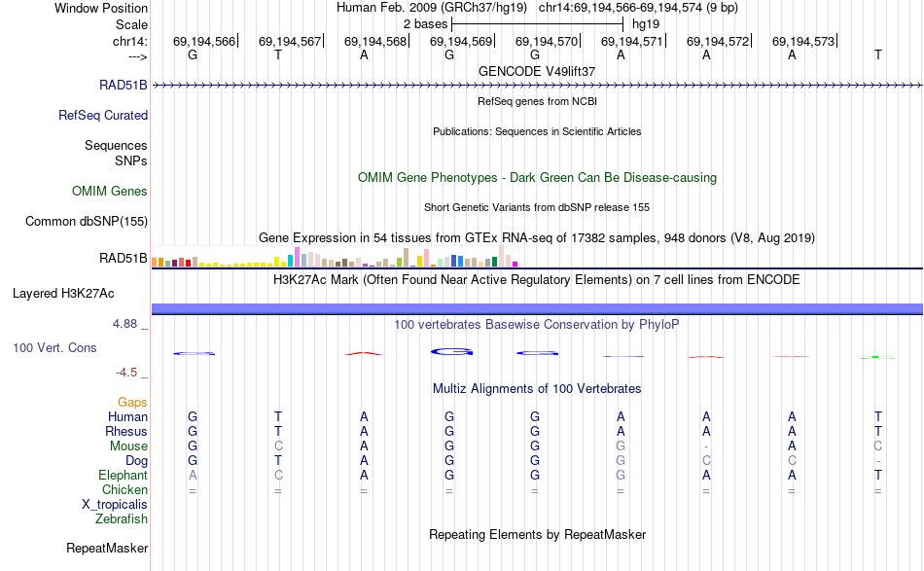
Task: Select the SNPs track label
Action: click(131, 161)
